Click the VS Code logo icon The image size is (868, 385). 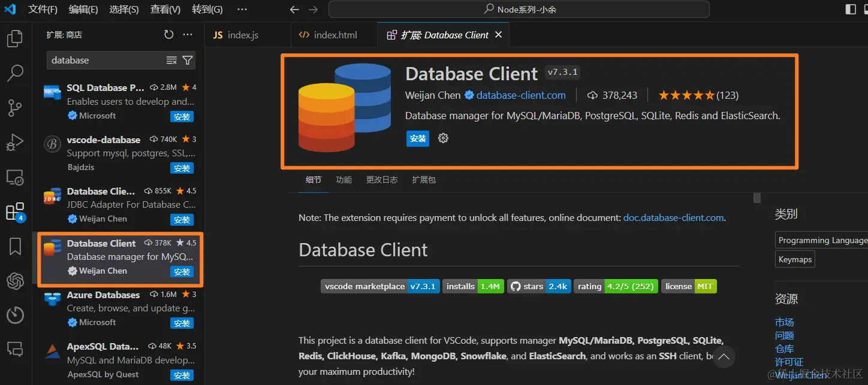[x=10, y=10]
